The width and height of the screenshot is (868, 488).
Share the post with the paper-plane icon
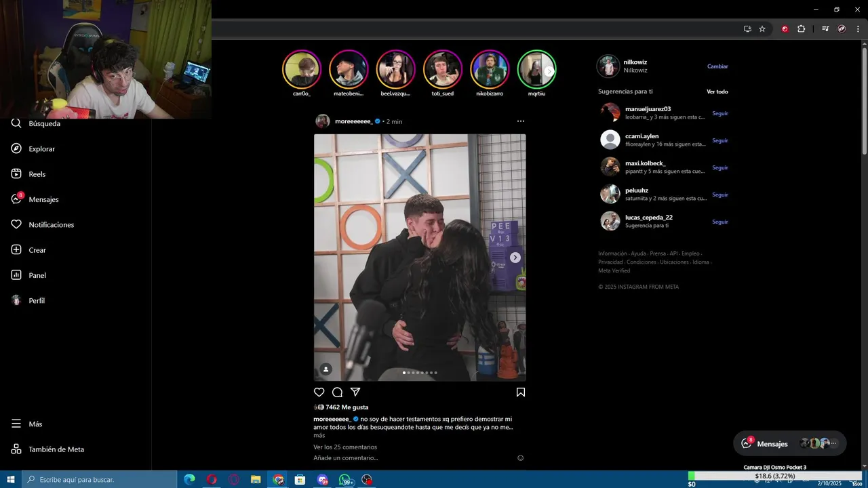[x=355, y=392]
